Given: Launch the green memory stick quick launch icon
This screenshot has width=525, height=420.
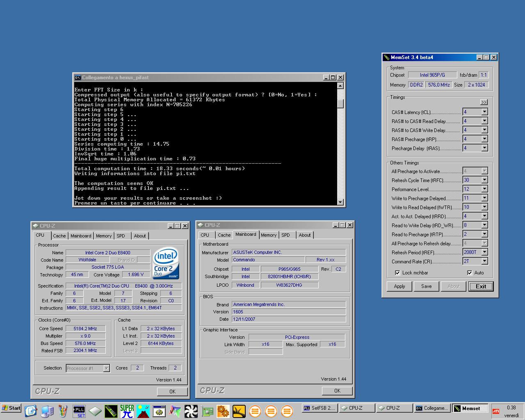Looking at the screenshot, I should tap(111, 411).
